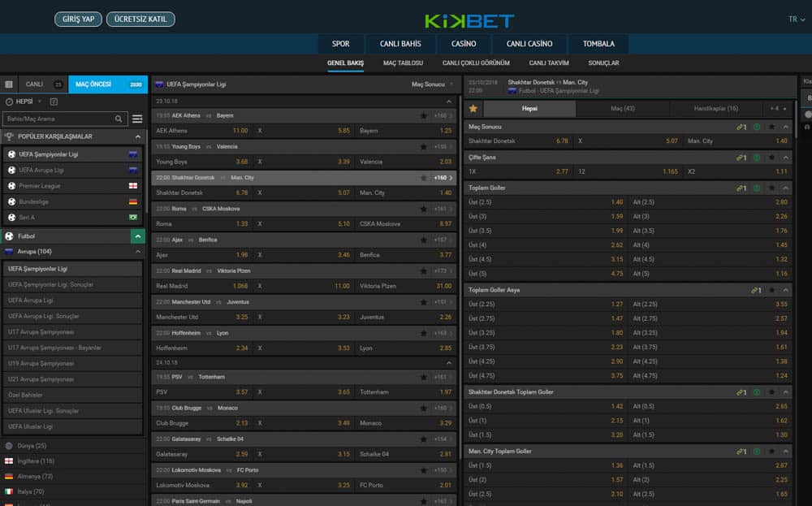
Task: Click the cash-out link icon in Maç Sonucu
Action: [741, 127]
